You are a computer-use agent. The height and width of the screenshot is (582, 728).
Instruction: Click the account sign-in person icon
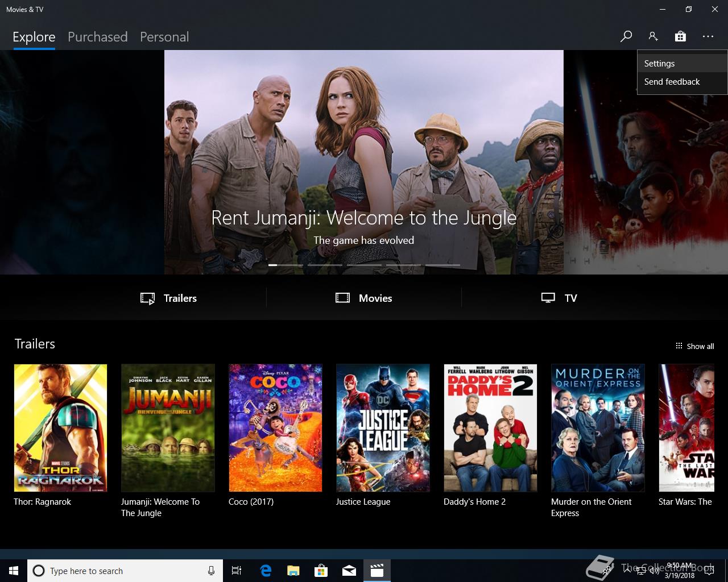point(653,36)
